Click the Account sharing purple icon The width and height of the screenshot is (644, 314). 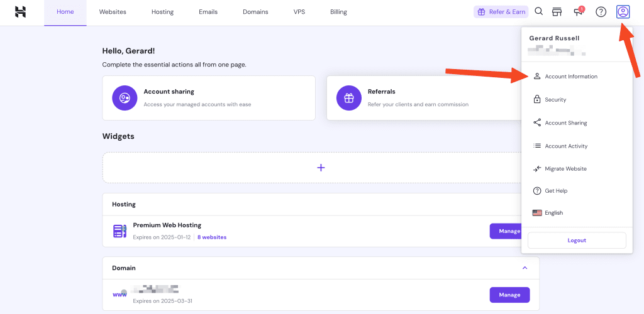pos(125,98)
